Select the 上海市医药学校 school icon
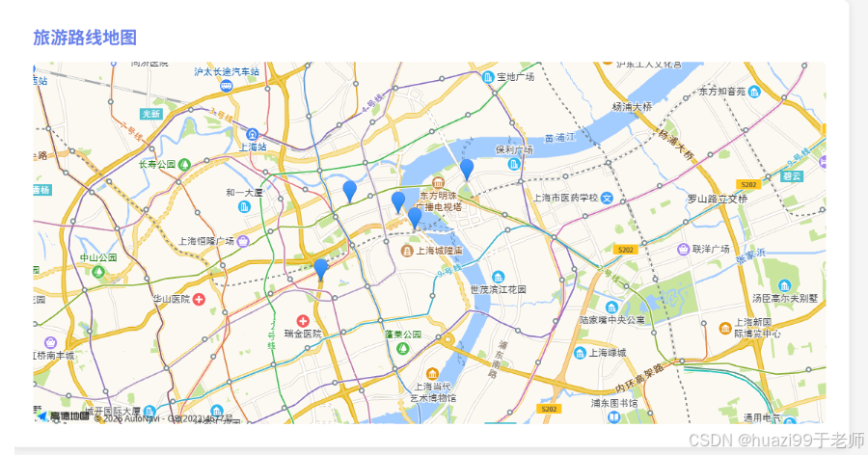Viewport: 868px width, 455px height. pyautogui.click(x=607, y=198)
